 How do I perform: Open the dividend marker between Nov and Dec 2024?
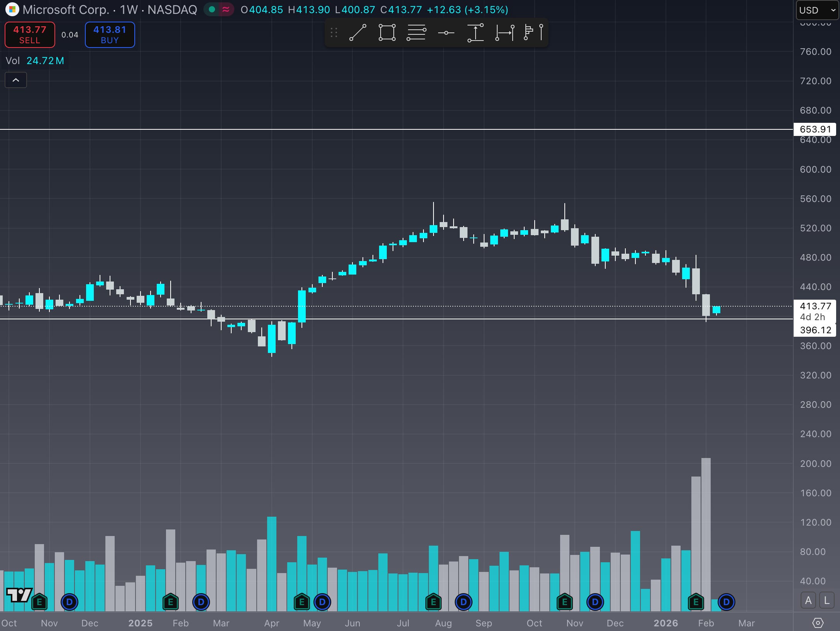[x=69, y=602]
